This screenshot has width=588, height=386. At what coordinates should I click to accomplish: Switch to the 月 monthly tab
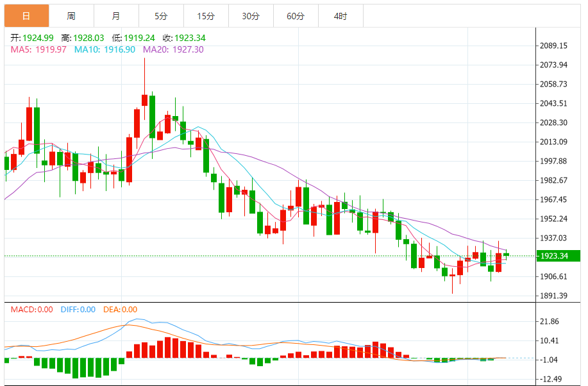116,16
